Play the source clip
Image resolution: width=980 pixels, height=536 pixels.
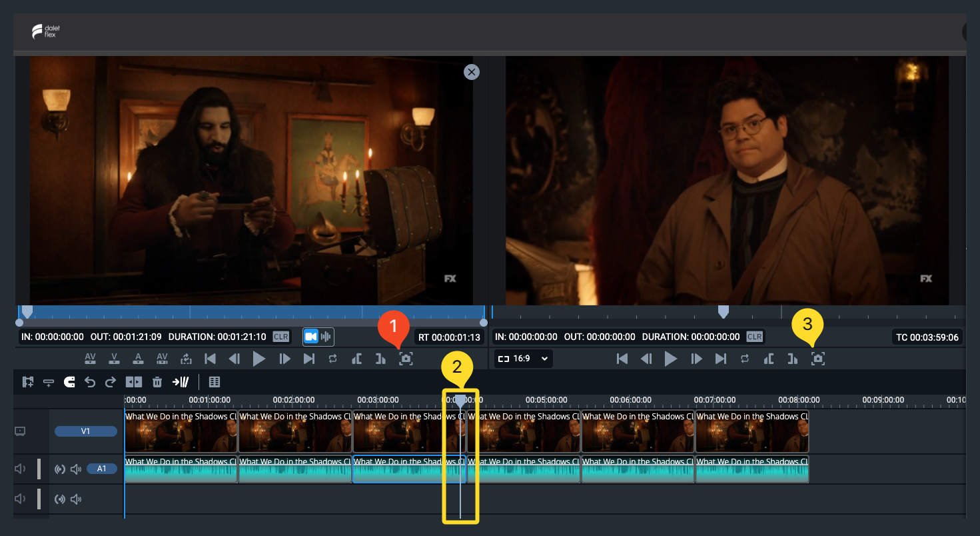(259, 359)
